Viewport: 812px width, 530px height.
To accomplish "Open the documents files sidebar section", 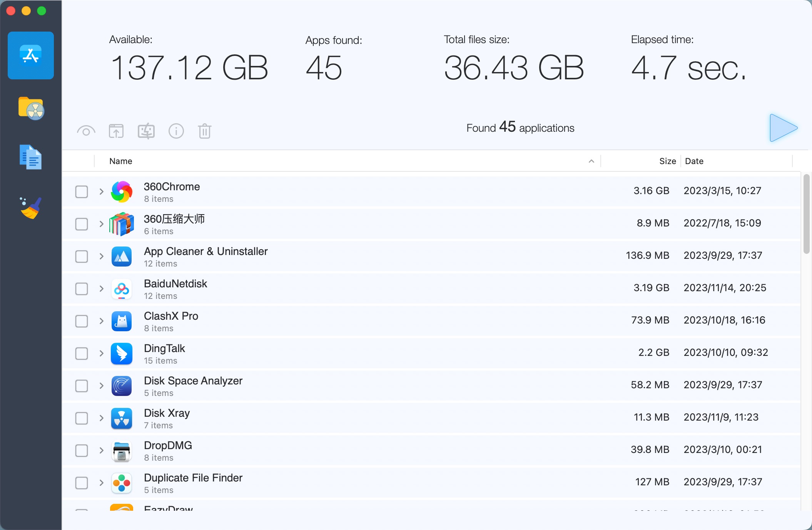I will tap(31, 157).
